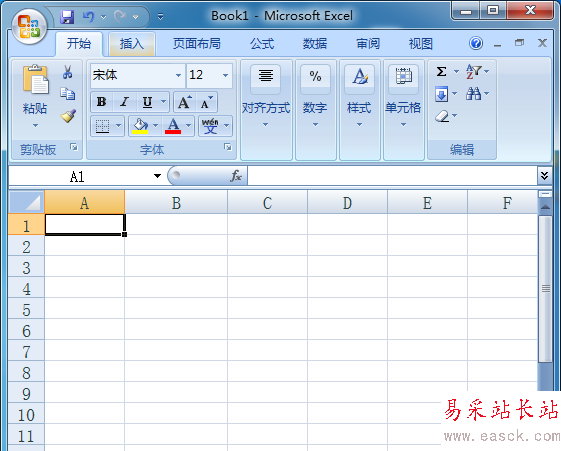
Task: Minimize the workbook window inside ribbon
Action: click(497, 44)
